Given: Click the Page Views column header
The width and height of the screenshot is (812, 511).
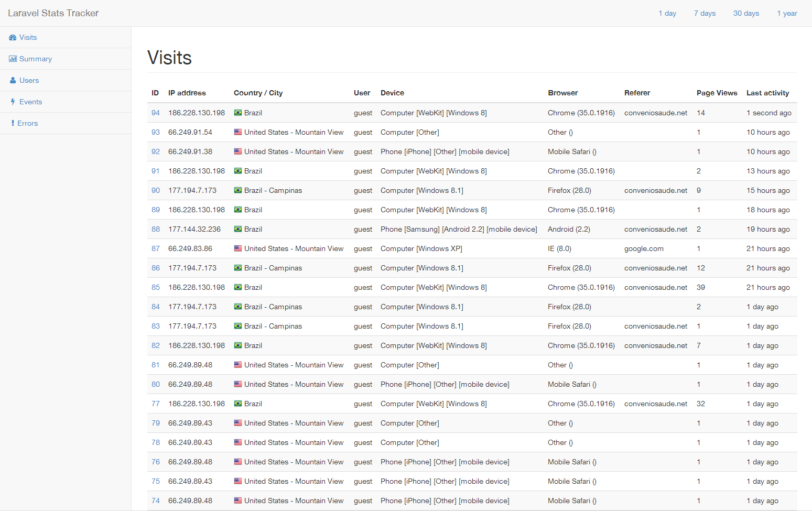Looking at the screenshot, I should pyautogui.click(x=717, y=93).
